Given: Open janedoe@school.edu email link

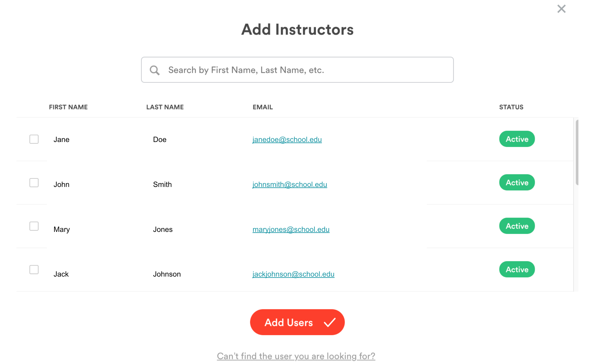Looking at the screenshot, I should (287, 140).
